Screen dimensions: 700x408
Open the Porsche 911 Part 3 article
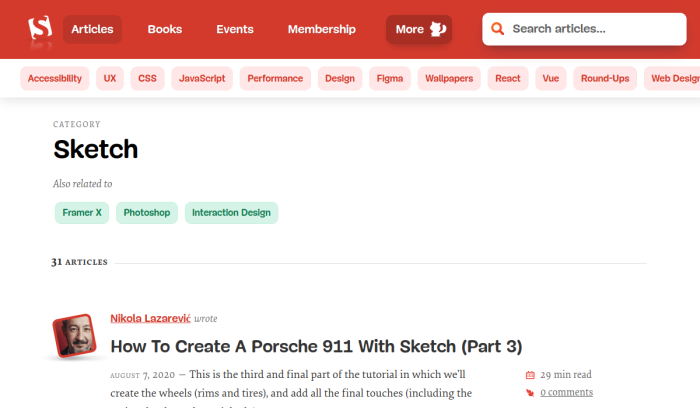[316, 347]
